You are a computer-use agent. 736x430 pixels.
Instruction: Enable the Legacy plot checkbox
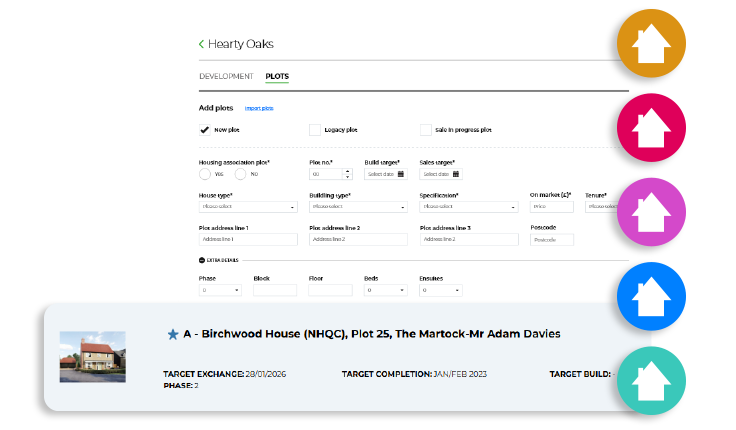pyautogui.click(x=315, y=130)
